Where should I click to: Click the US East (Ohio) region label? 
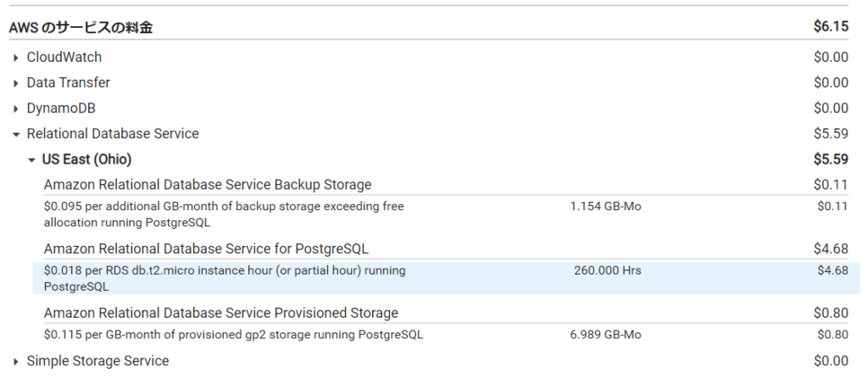[86, 159]
